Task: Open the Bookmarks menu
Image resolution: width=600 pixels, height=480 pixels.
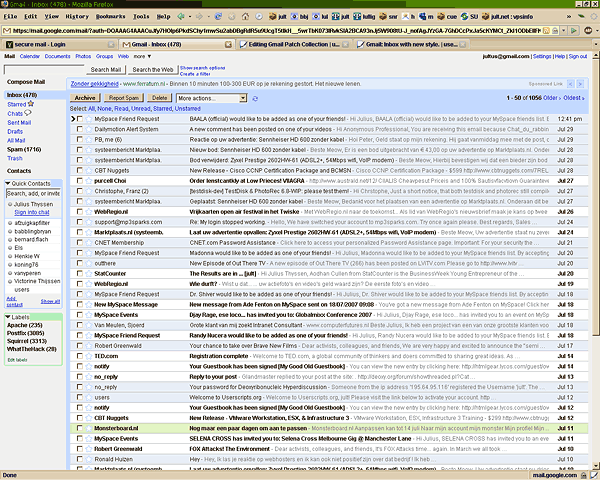Action: [110, 16]
